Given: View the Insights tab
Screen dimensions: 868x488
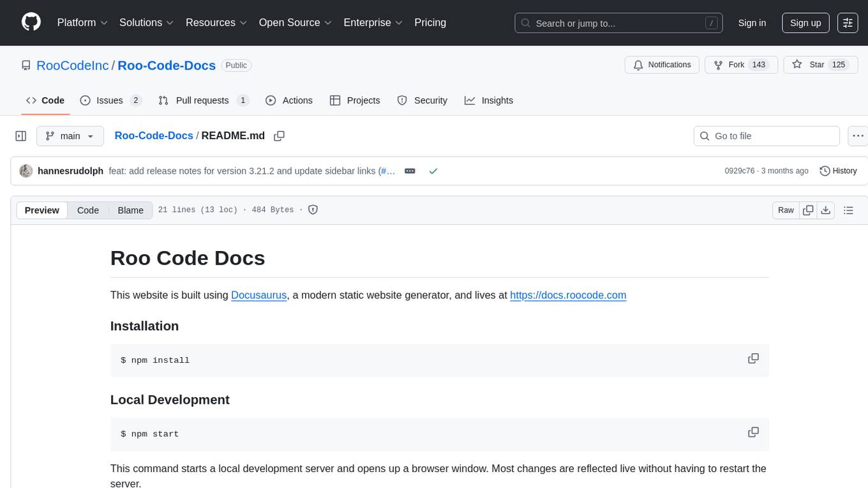Looking at the screenshot, I should pyautogui.click(x=489, y=100).
